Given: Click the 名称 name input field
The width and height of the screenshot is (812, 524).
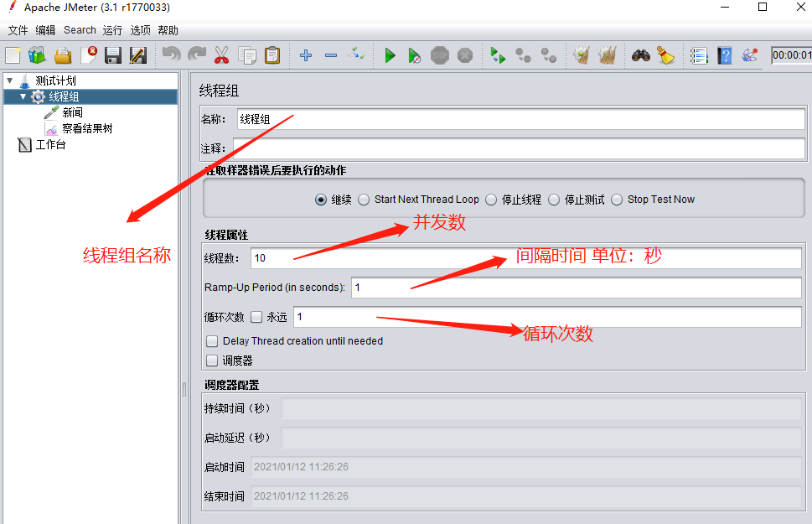Looking at the screenshot, I should [x=520, y=119].
